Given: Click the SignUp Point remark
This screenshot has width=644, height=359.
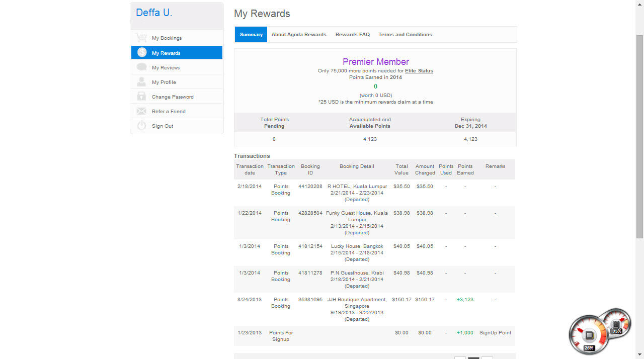Looking at the screenshot, I should point(495,332).
